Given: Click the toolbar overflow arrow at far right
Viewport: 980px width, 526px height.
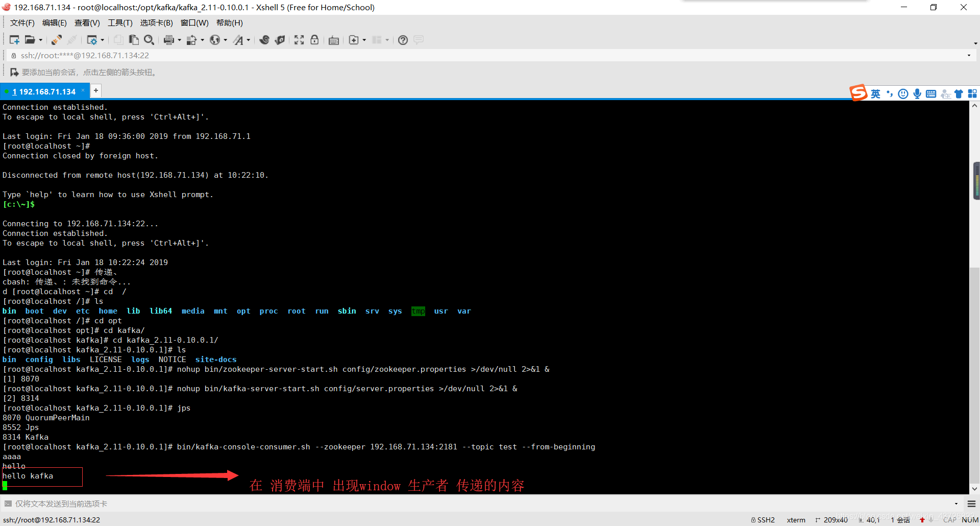Looking at the screenshot, I should (975, 43).
